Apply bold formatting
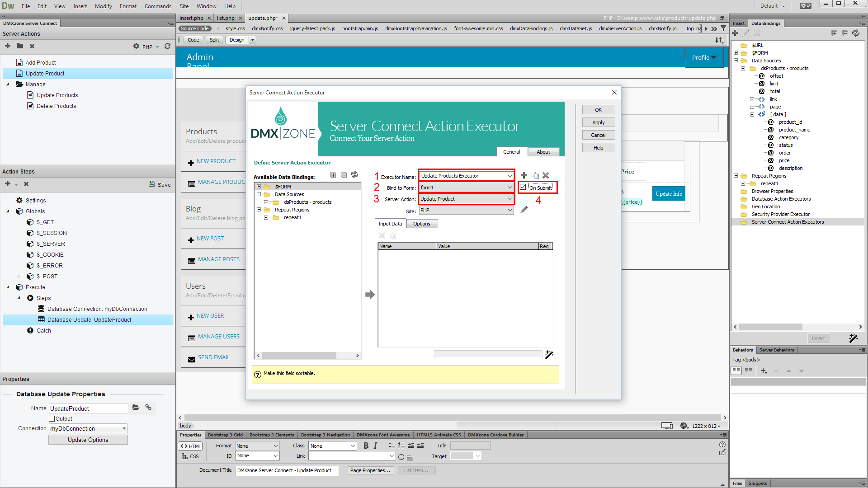The height and width of the screenshot is (488, 868). coord(366,446)
